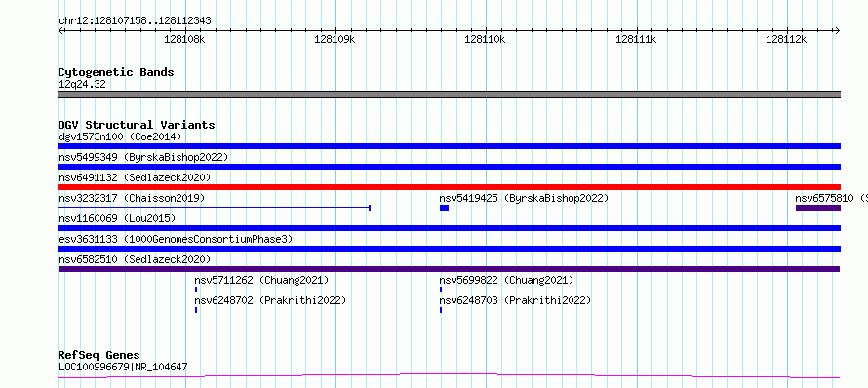Viewport: 868px width, 388px height.
Task: Open the nsv6575810 variant label
Action: 832,198
